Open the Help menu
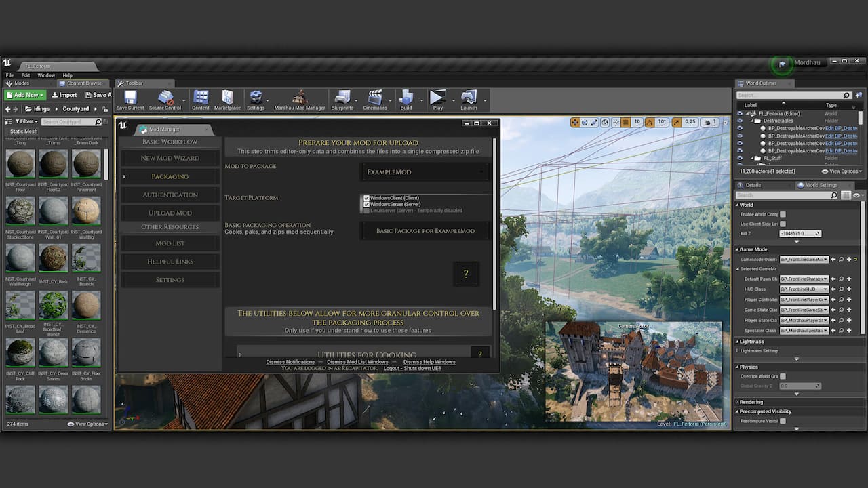The image size is (868, 488). pyautogui.click(x=67, y=75)
